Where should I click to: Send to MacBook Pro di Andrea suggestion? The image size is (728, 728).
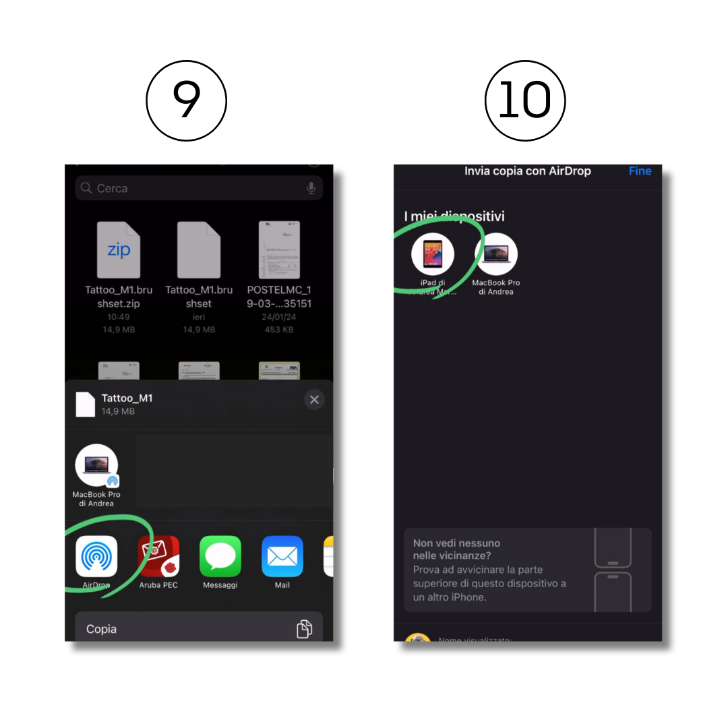96,475
